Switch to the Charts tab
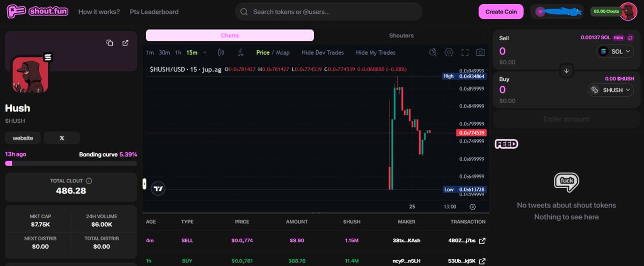This screenshot has width=644, height=266. click(x=230, y=35)
